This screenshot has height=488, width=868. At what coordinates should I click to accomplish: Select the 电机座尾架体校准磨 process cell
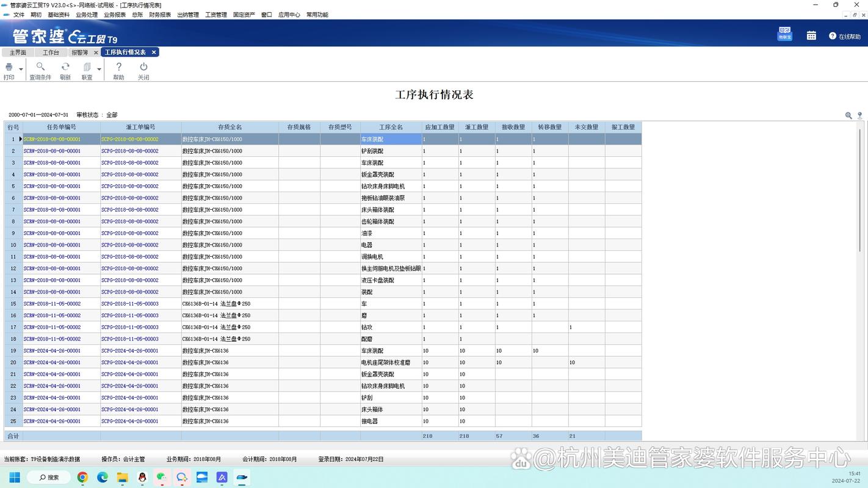tap(391, 362)
